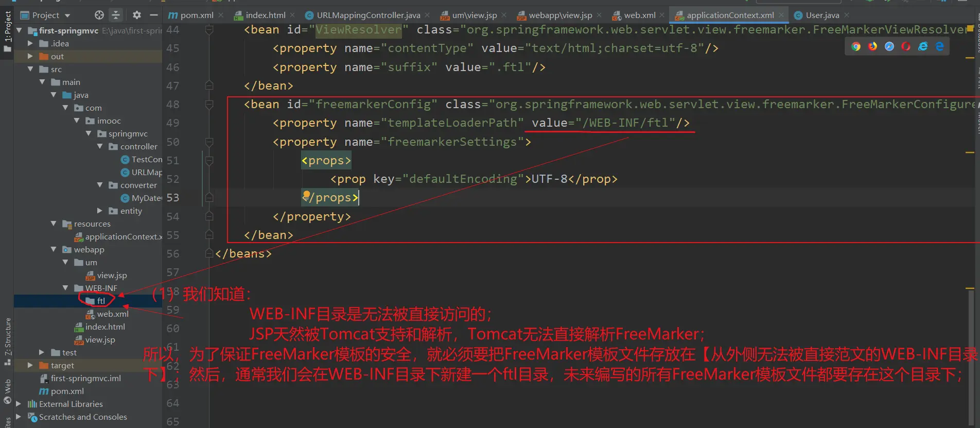Open the Project panel settings gear
The height and width of the screenshot is (428, 980).
point(136,15)
